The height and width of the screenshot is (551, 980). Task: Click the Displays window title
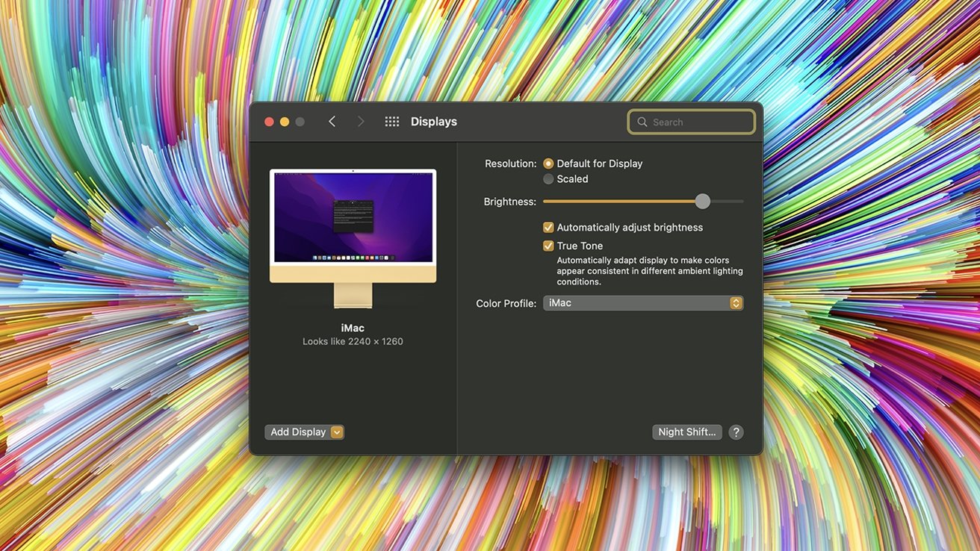(434, 122)
